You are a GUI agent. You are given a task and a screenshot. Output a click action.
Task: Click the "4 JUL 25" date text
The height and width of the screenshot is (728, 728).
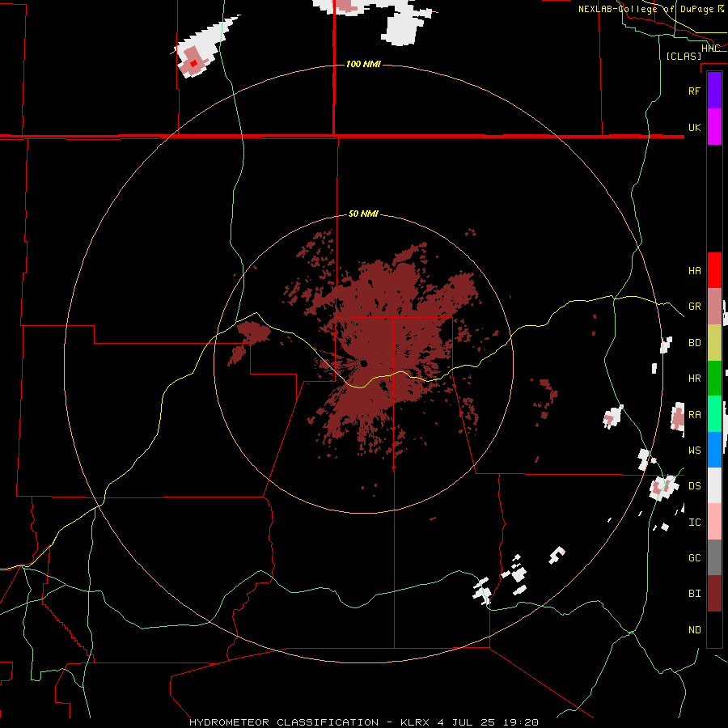(468, 722)
